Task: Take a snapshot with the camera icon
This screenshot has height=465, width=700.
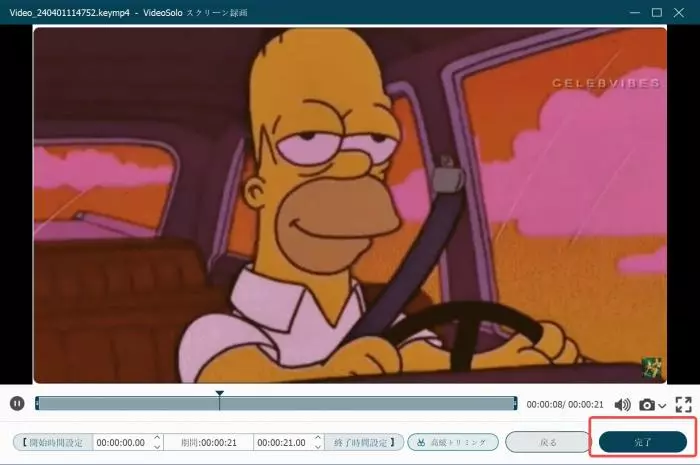Action: 647,405
